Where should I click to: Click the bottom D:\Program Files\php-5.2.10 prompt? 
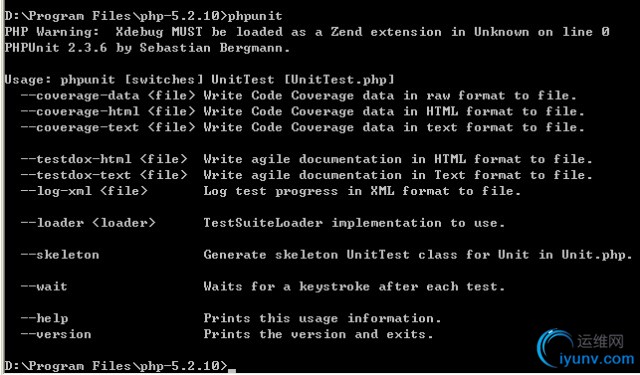click(116, 366)
